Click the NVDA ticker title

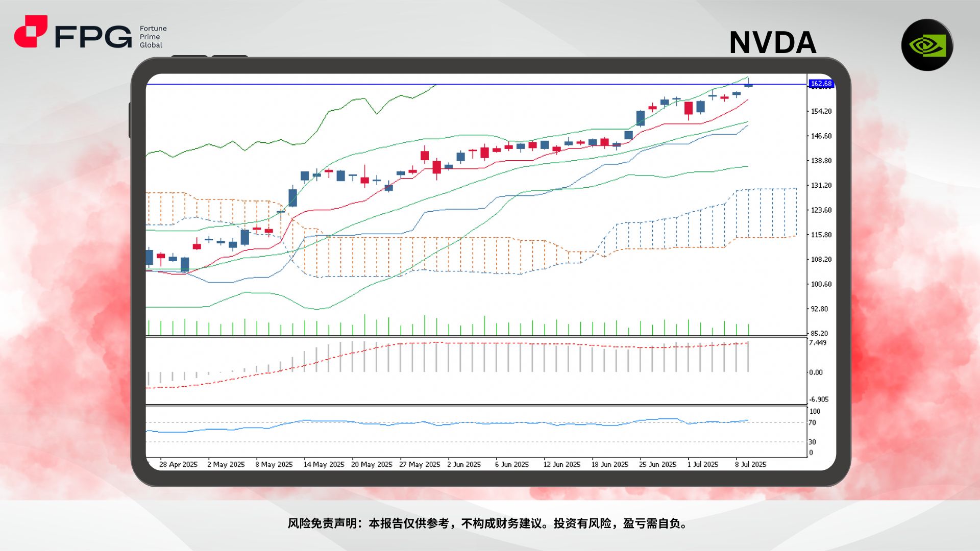pos(772,42)
